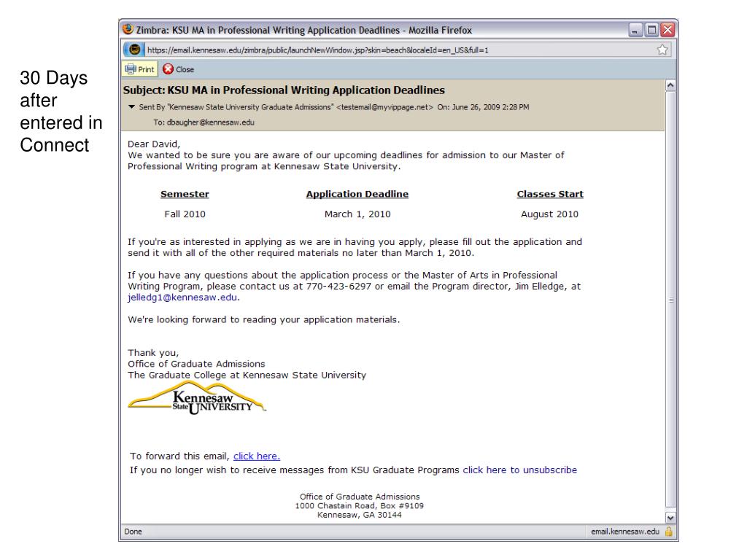Screen dimensions: 747x560
Task: Click the Kennesaw State University logo
Action: [196, 398]
